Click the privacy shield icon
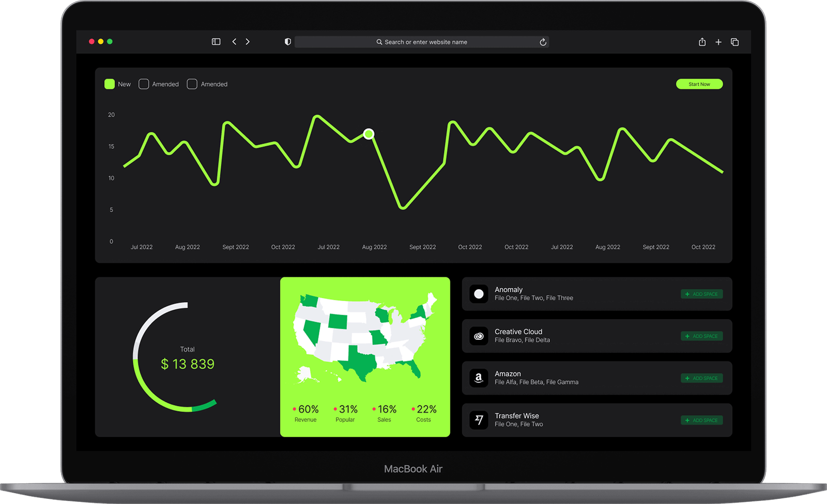The width and height of the screenshot is (827, 504). click(288, 42)
